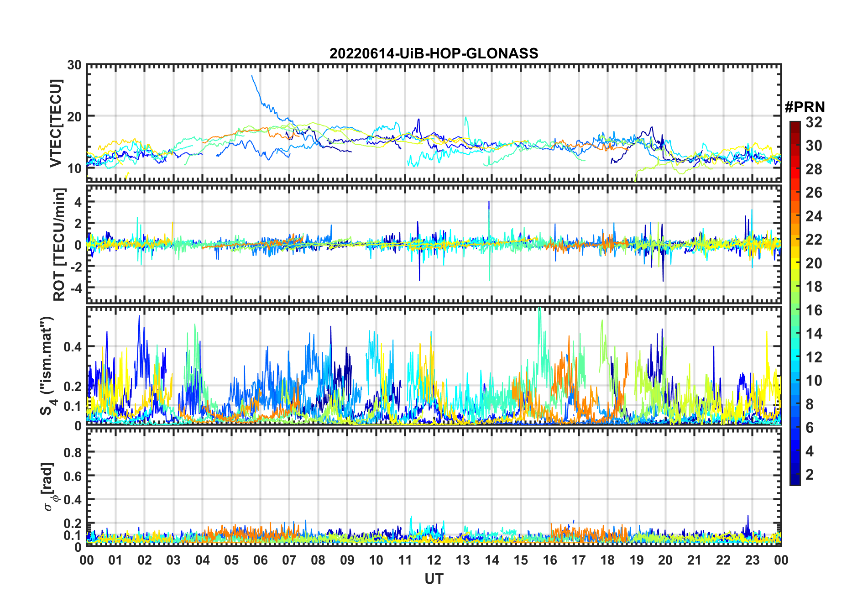Click colorbar PRN label 26
The height and width of the screenshot is (607, 868).
click(814, 193)
